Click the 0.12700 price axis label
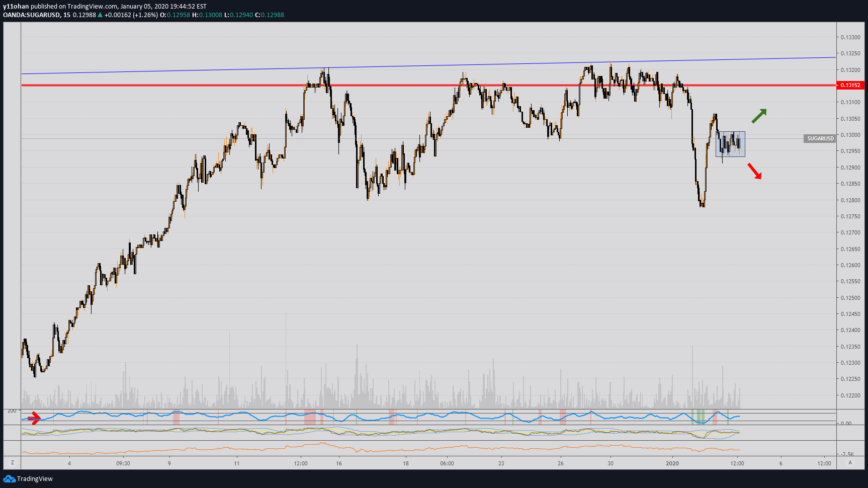 coord(850,232)
